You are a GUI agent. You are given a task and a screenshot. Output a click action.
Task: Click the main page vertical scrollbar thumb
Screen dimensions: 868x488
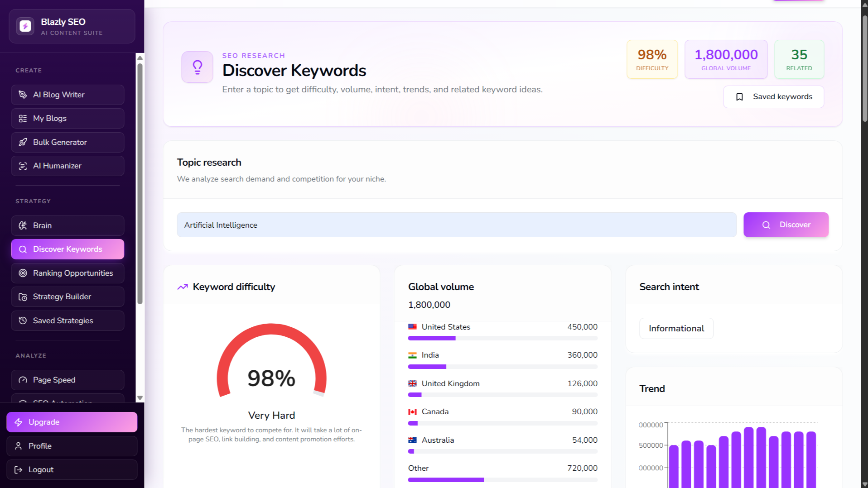(x=864, y=68)
